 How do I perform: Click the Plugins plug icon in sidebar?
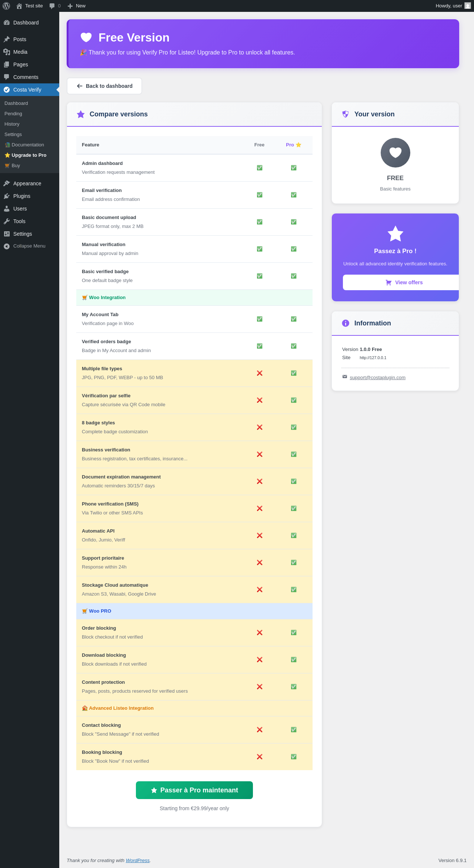point(7,196)
